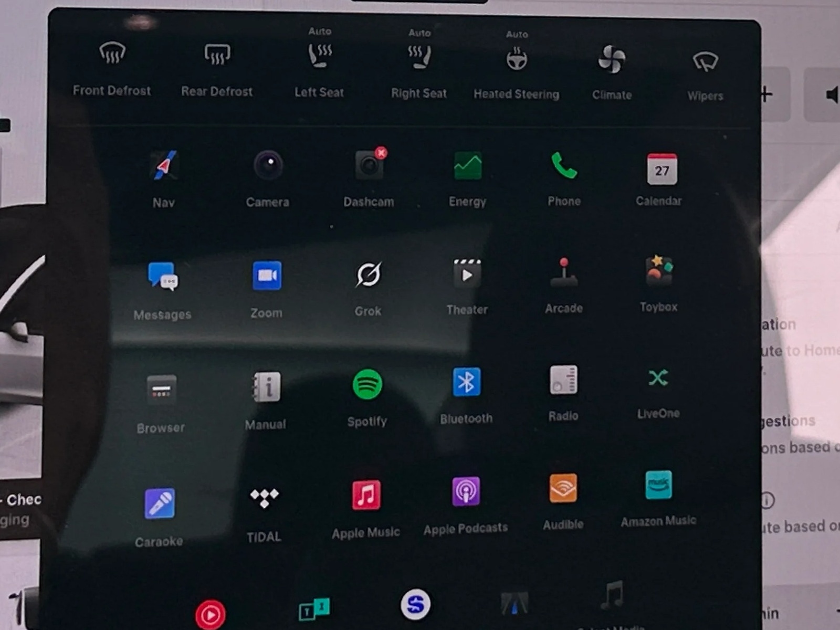Viewport: 840px width, 630px height.
Task: Turn on the Right Seat heater
Action: (419, 57)
